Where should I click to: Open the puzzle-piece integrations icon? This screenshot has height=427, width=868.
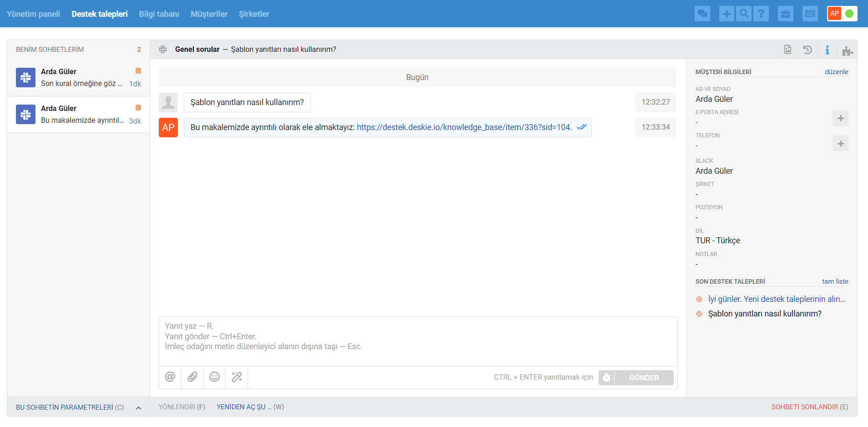point(847,50)
